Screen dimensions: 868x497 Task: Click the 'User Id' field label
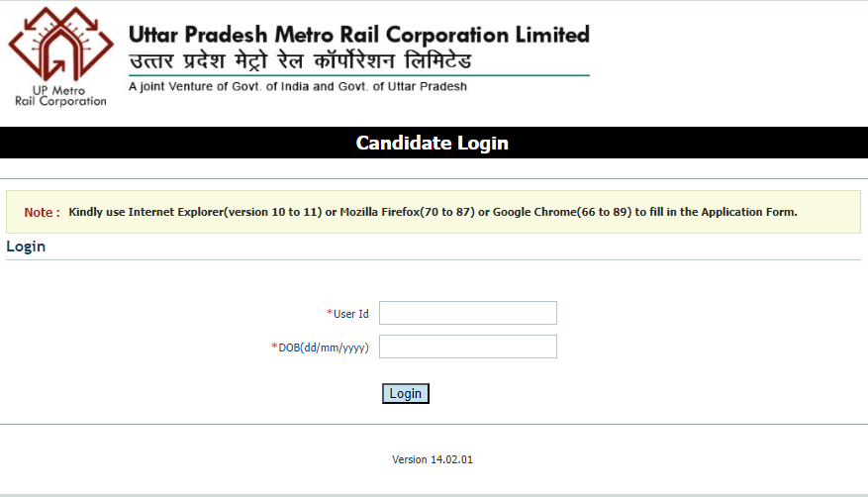coord(351,314)
